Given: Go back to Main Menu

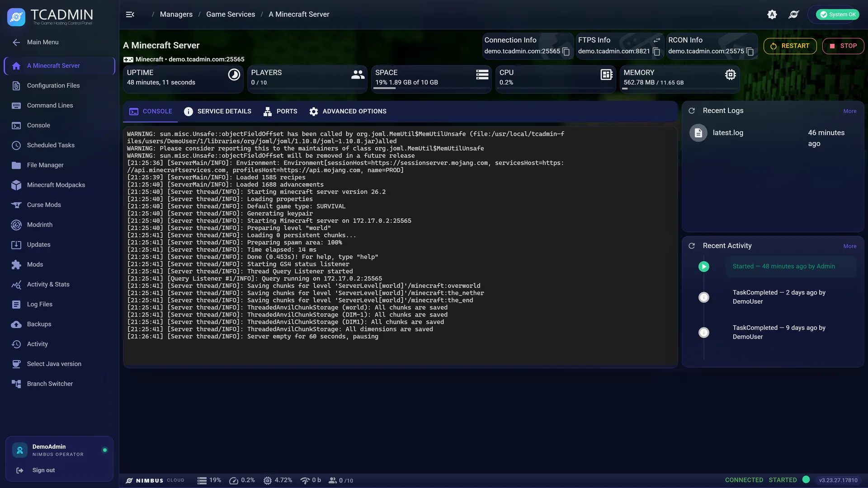Looking at the screenshot, I should (x=59, y=42).
